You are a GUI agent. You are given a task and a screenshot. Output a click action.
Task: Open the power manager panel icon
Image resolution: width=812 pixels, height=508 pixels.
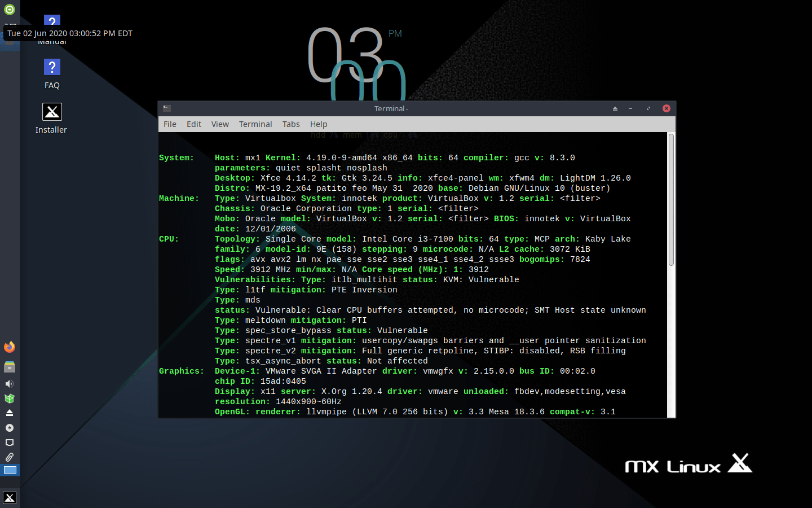tap(9, 428)
